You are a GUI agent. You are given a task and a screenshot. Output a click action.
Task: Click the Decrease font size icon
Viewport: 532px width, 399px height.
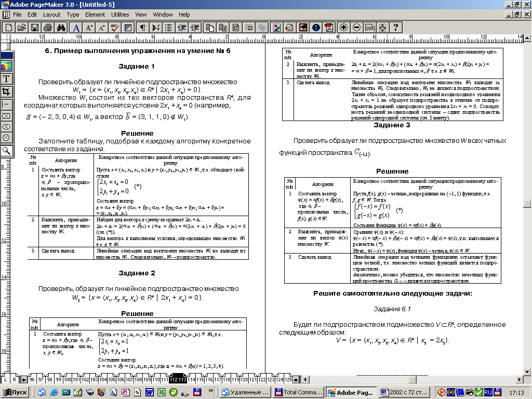click(102, 28)
